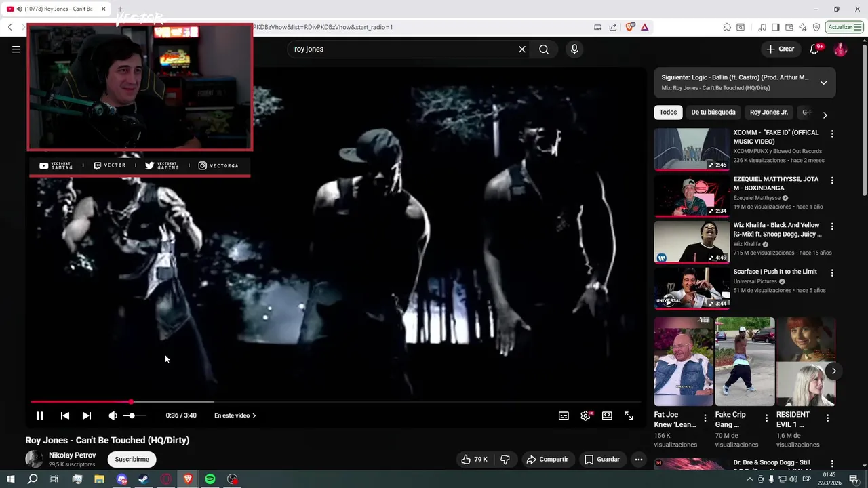Open options for Fat Joe short
Image resolution: width=868 pixels, height=488 pixels.
point(705,418)
